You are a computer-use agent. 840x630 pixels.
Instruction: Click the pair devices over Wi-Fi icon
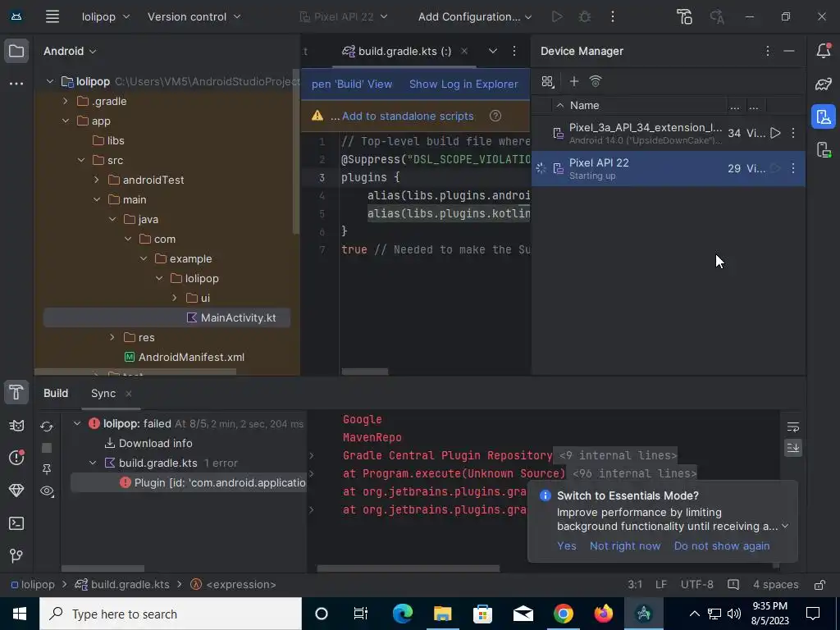[596, 81]
